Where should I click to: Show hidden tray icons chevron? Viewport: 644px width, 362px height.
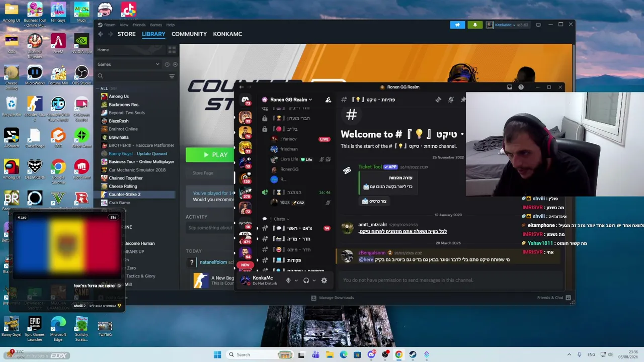click(569, 354)
